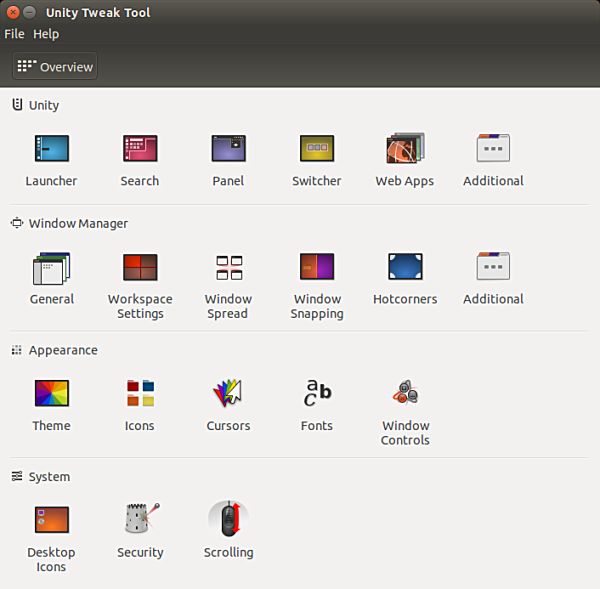Open the Window Spread icon
Screen dimensions: 600x589
coord(229,267)
